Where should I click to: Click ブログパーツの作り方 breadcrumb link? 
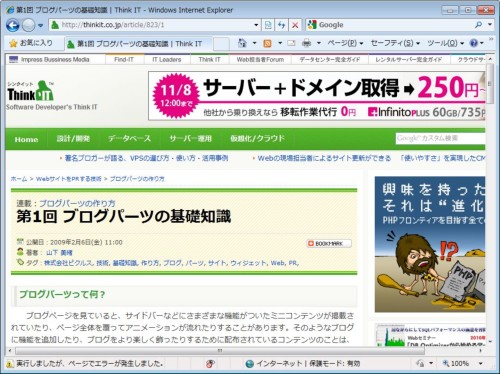pos(137,179)
